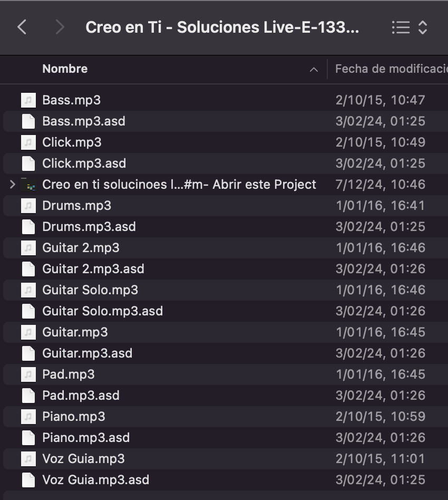This screenshot has width=448, height=500.
Task: Open the list view options icon
Action: pos(401,27)
